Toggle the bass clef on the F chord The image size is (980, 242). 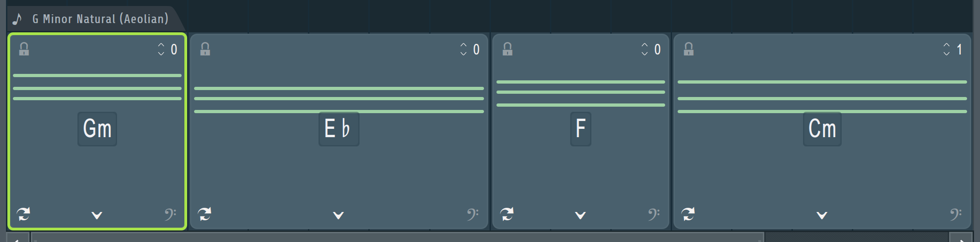(654, 214)
